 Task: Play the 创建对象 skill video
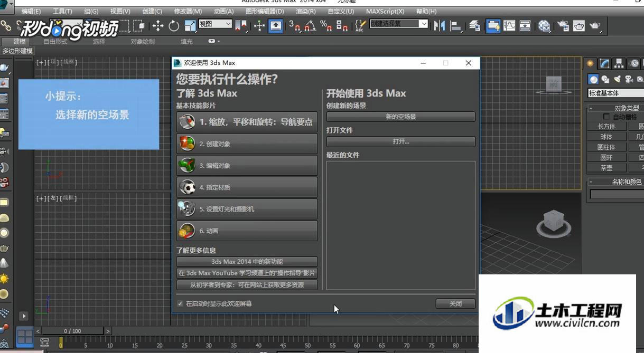coord(247,144)
